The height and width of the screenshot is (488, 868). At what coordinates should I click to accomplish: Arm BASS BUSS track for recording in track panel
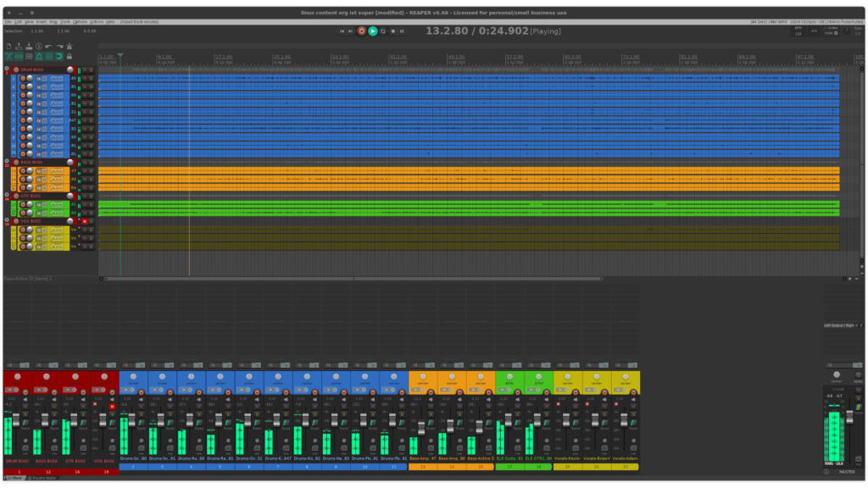[16, 162]
